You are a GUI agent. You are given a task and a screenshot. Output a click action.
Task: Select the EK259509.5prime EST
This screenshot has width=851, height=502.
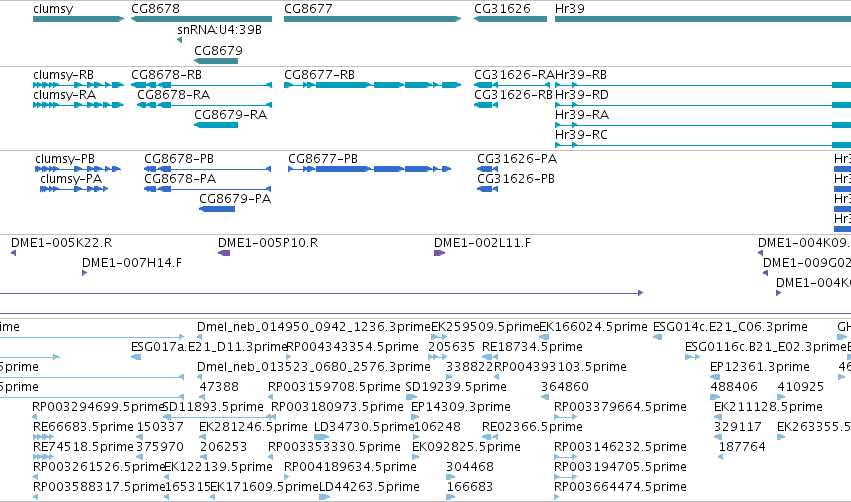pyautogui.click(x=439, y=337)
